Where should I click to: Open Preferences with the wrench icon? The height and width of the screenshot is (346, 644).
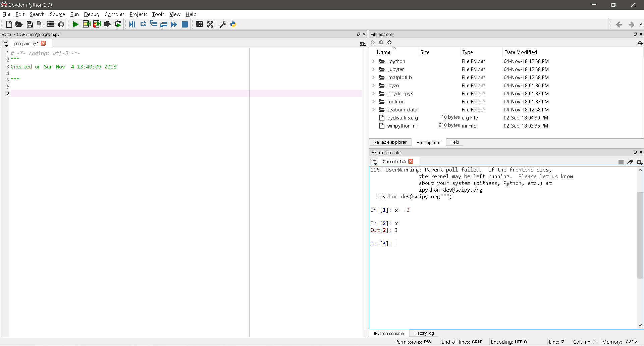[223, 24]
